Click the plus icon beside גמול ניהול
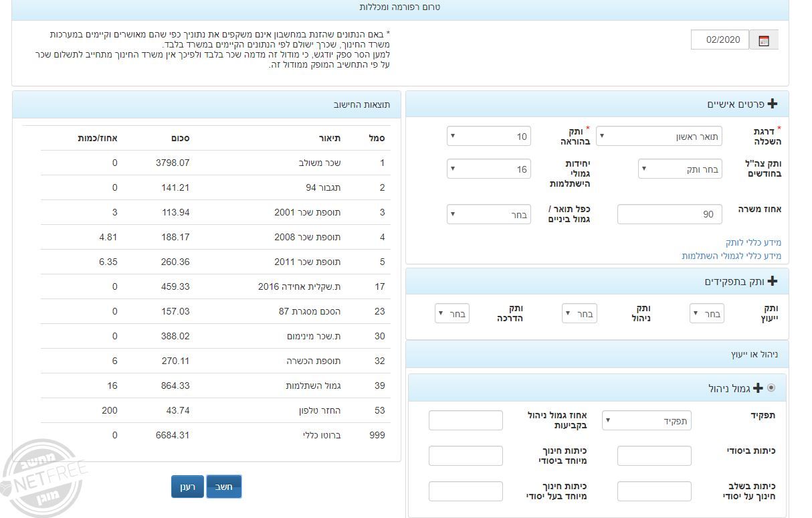Image resolution: width=812 pixels, height=518 pixels. pyautogui.click(x=758, y=388)
